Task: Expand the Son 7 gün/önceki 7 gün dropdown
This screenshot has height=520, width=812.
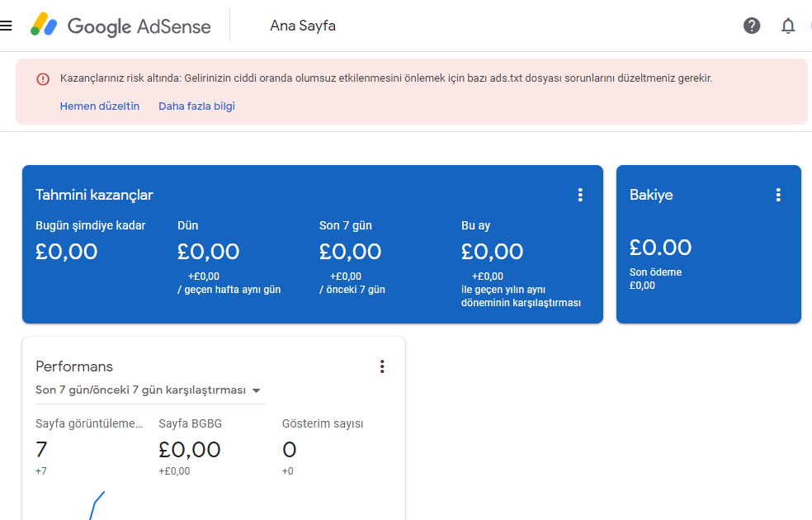Action: [x=150, y=390]
